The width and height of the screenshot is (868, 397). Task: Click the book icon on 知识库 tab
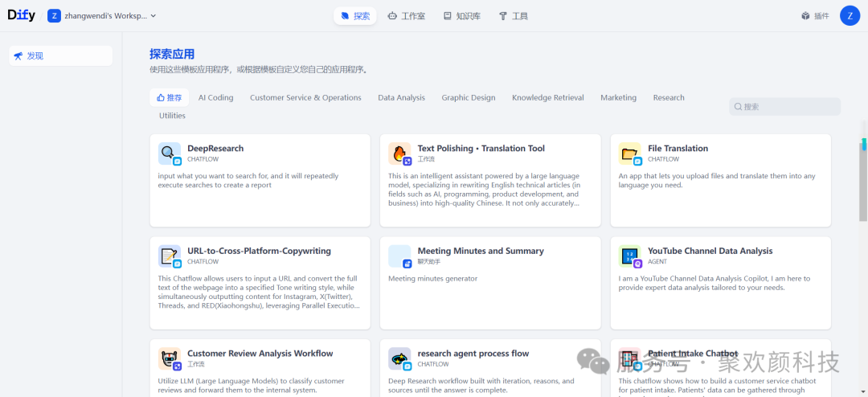click(x=448, y=16)
